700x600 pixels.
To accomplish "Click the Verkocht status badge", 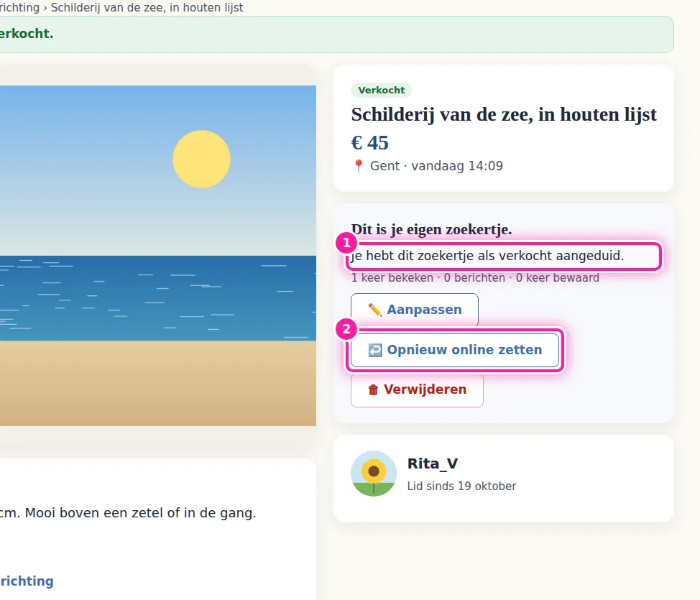I will [381, 90].
